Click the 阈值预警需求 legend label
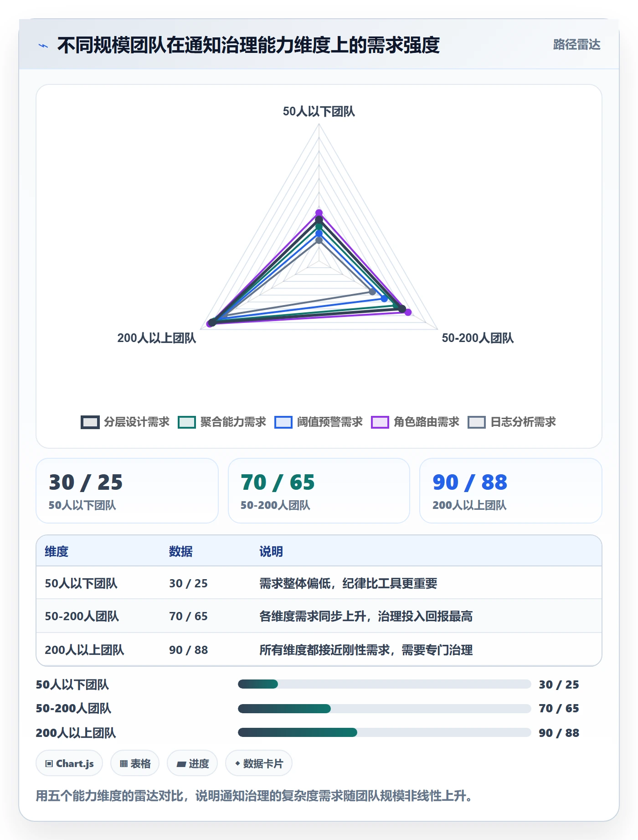The width and height of the screenshot is (638, 840). coord(330,422)
